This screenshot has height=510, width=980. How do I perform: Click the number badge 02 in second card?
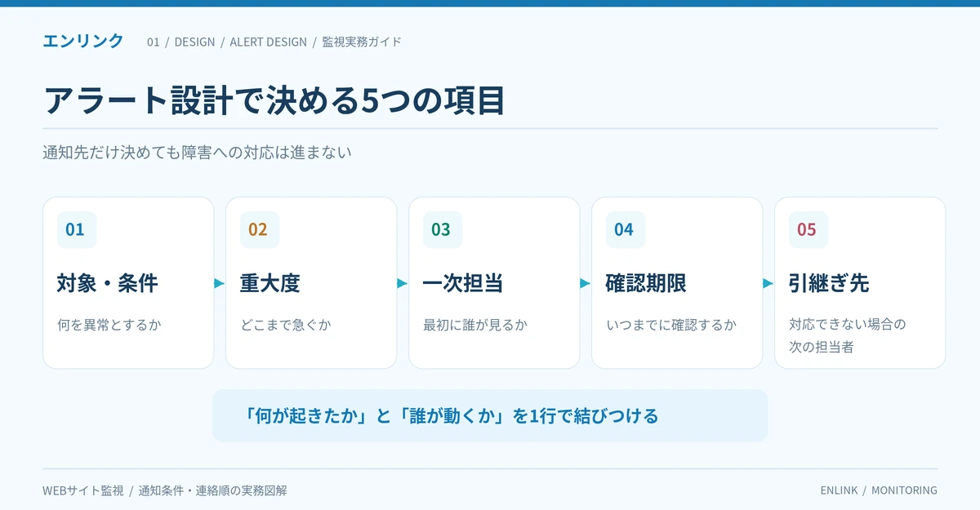(259, 229)
